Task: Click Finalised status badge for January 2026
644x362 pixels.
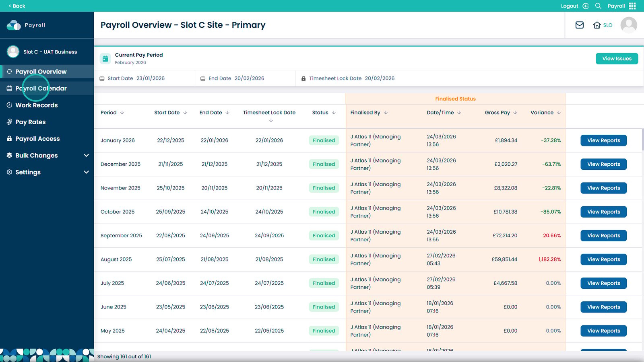Action: 324,140
